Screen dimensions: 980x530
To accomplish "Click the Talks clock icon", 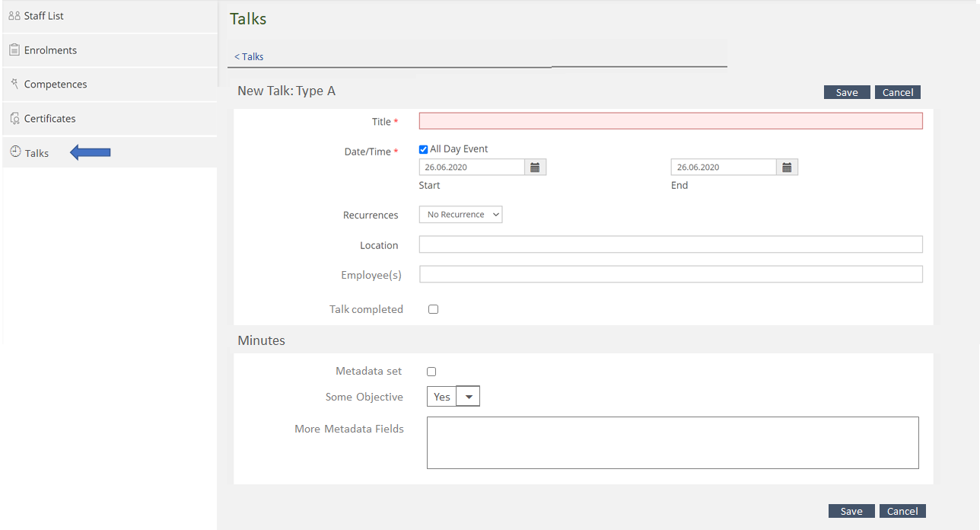I will click(14, 152).
